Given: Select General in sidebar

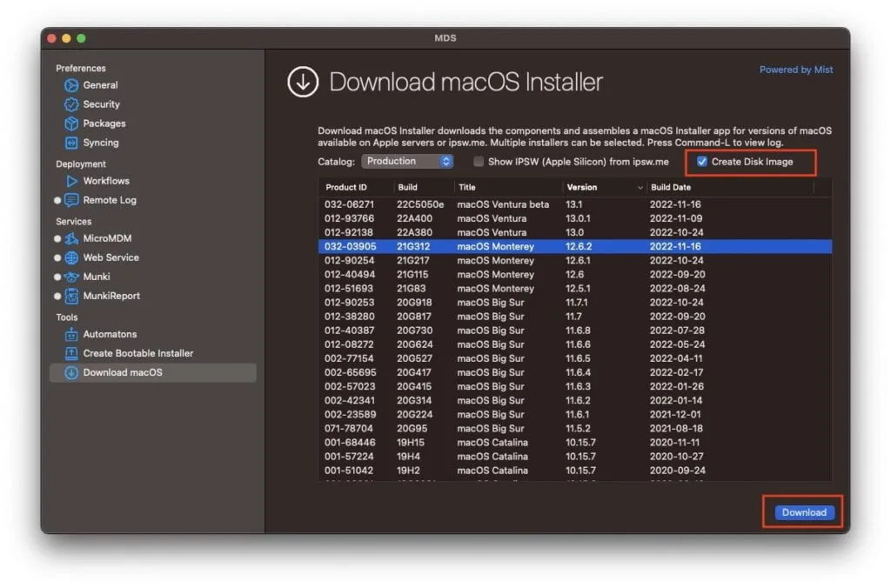Looking at the screenshot, I should coord(101,85).
